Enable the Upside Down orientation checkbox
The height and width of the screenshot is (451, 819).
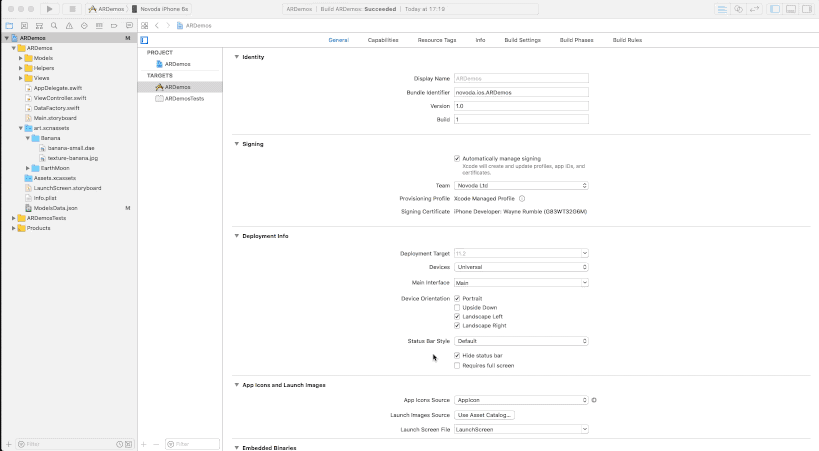point(457,308)
